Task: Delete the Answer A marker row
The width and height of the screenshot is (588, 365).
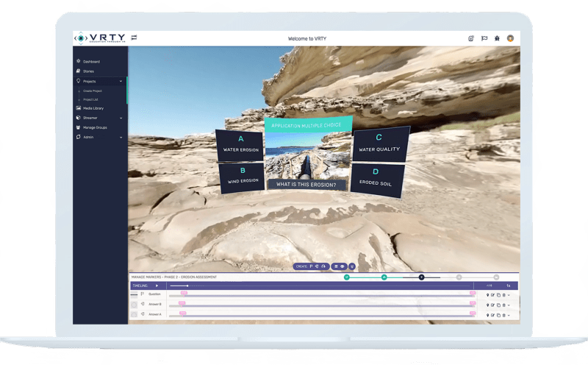Action: pos(503,315)
